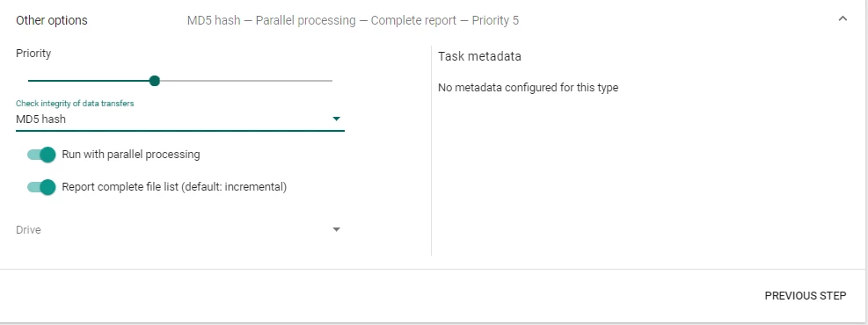Click 'No metadata configured for this type' text
This screenshot has height=325, width=868.
(x=529, y=87)
